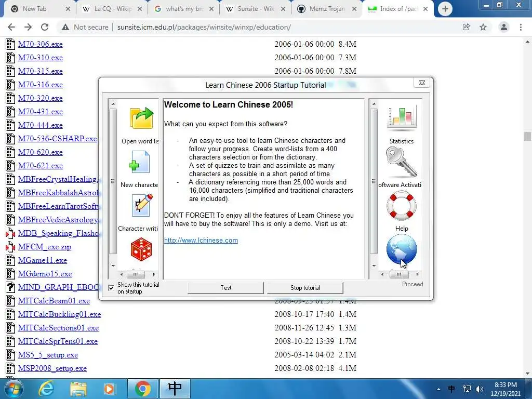This screenshot has height=399, width=532.
Task: Uncheck Show this tutorial on startup
Action: coord(111,288)
